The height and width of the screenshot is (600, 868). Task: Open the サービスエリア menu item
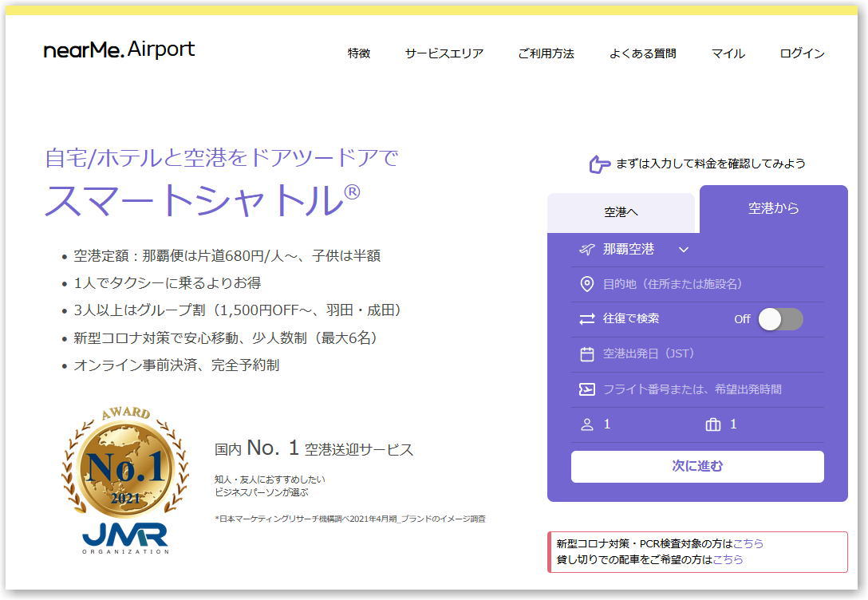444,53
